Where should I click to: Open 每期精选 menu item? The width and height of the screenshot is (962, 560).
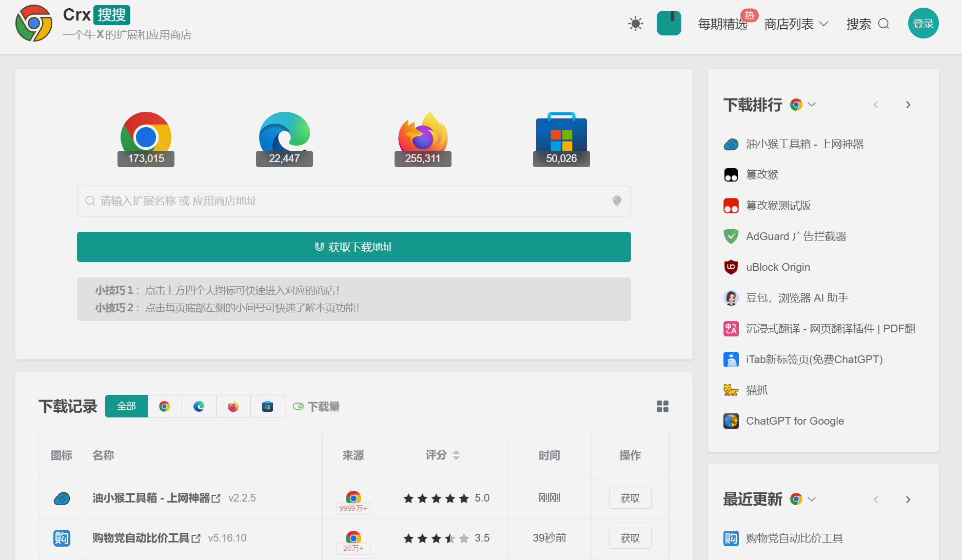722,24
